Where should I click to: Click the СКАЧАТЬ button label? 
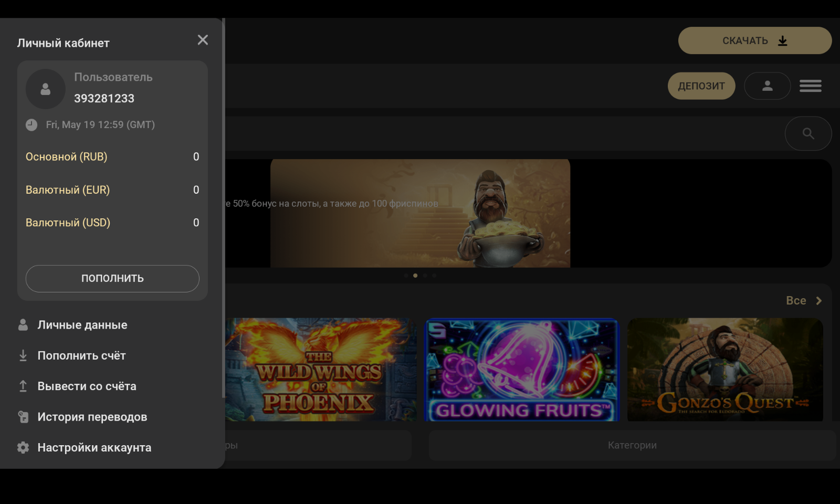pyautogui.click(x=745, y=41)
